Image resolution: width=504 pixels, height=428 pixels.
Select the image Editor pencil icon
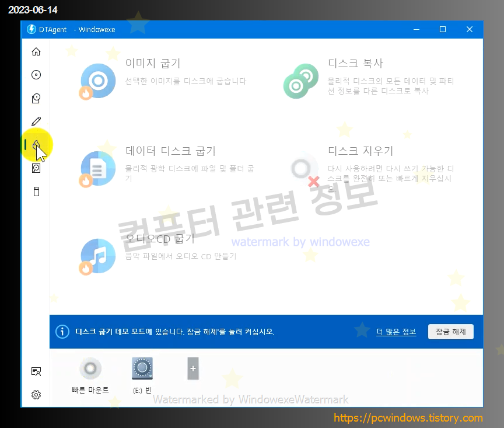[36, 121]
